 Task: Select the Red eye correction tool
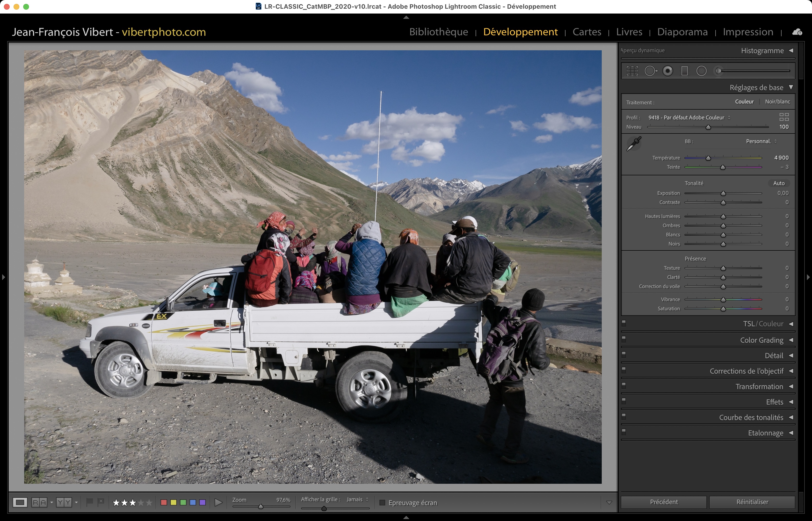click(667, 71)
